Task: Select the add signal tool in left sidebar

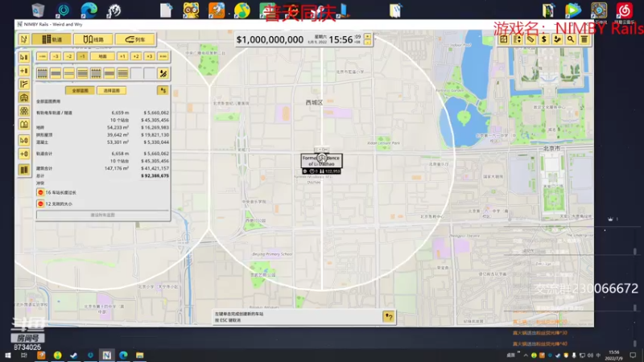Action: (x=24, y=154)
